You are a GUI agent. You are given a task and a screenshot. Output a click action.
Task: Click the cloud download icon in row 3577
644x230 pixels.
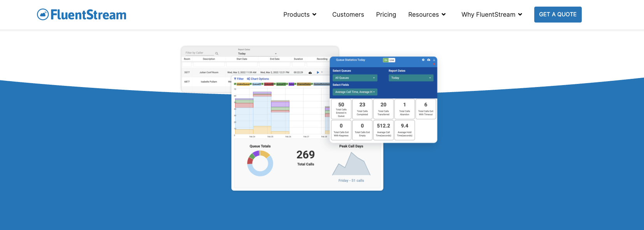pyautogui.click(x=310, y=73)
